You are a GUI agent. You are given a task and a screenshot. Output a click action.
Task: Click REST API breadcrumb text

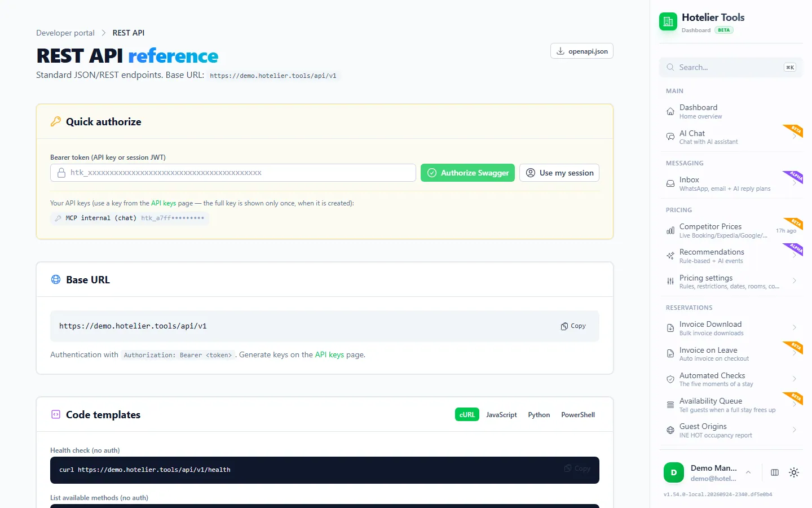coord(129,33)
